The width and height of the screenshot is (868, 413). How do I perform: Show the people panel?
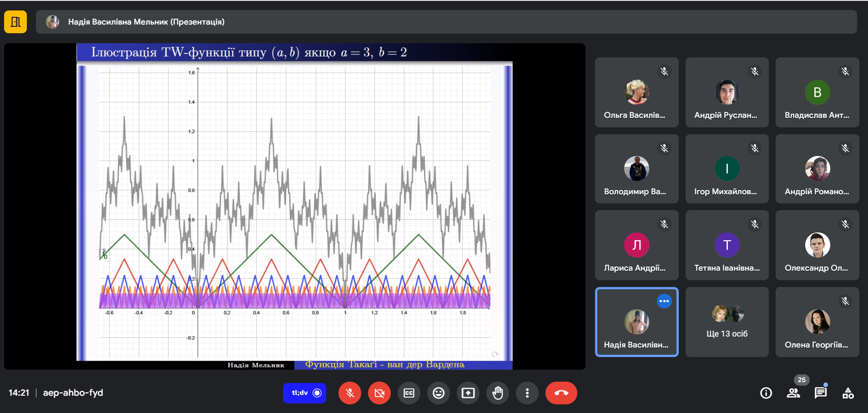(793, 393)
